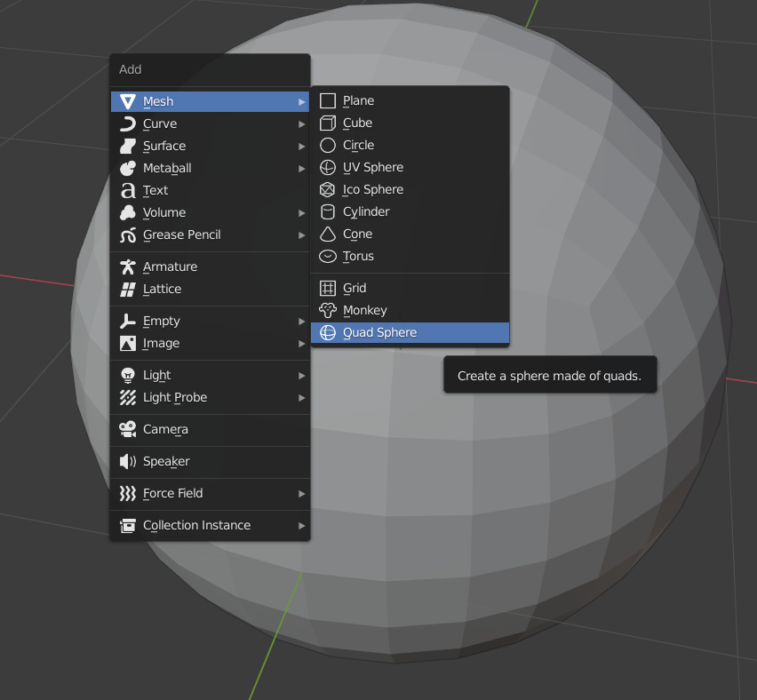The image size is (757, 700).
Task: Expand the Grease Pencil submenu arrow
Action: tap(302, 235)
